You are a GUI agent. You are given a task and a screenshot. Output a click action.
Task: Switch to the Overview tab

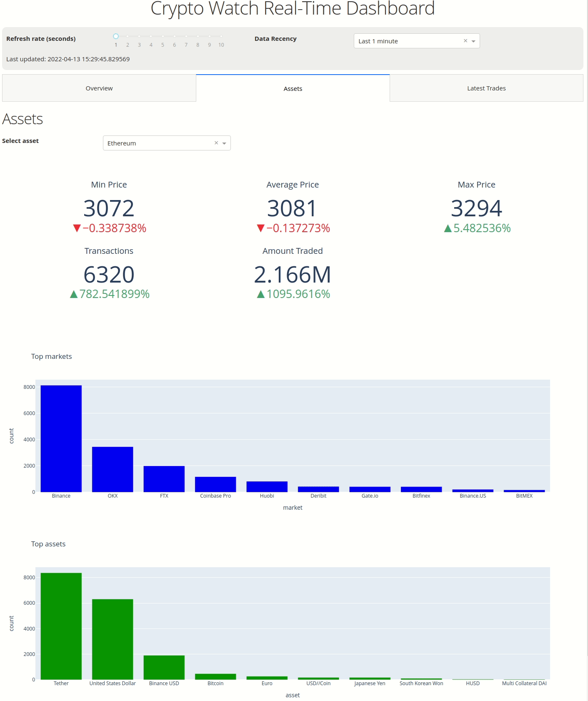click(99, 88)
